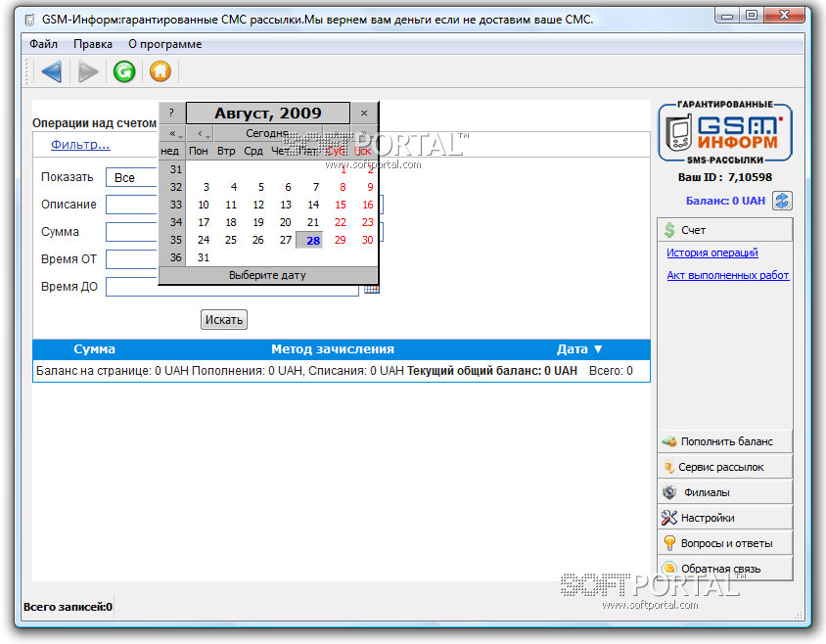Open О программе menu
Viewport: 826px width, 644px height.
point(164,44)
